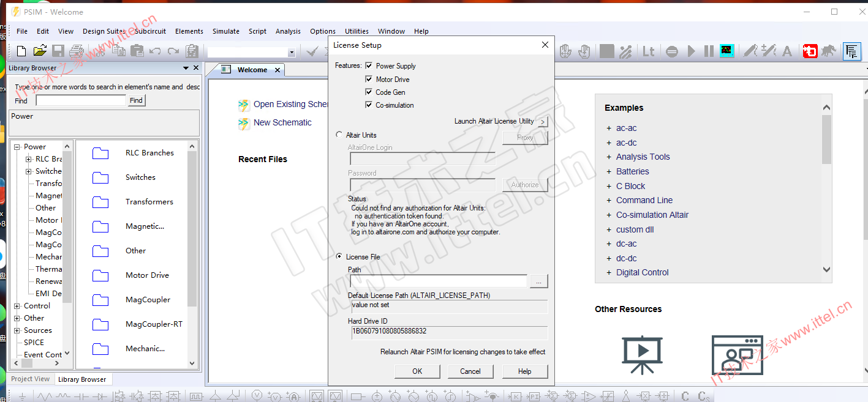Select the Ground element in the bottom toolbar
The image size is (868, 402).
coord(22,396)
